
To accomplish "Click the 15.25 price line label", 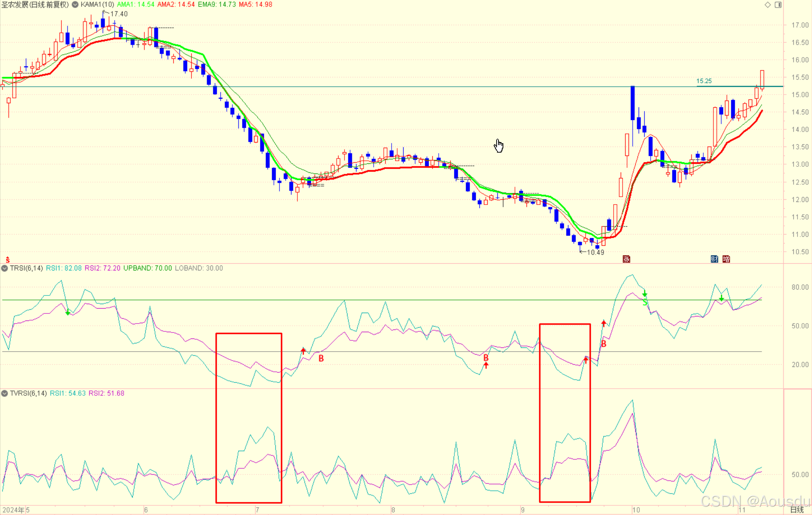I will tap(704, 81).
